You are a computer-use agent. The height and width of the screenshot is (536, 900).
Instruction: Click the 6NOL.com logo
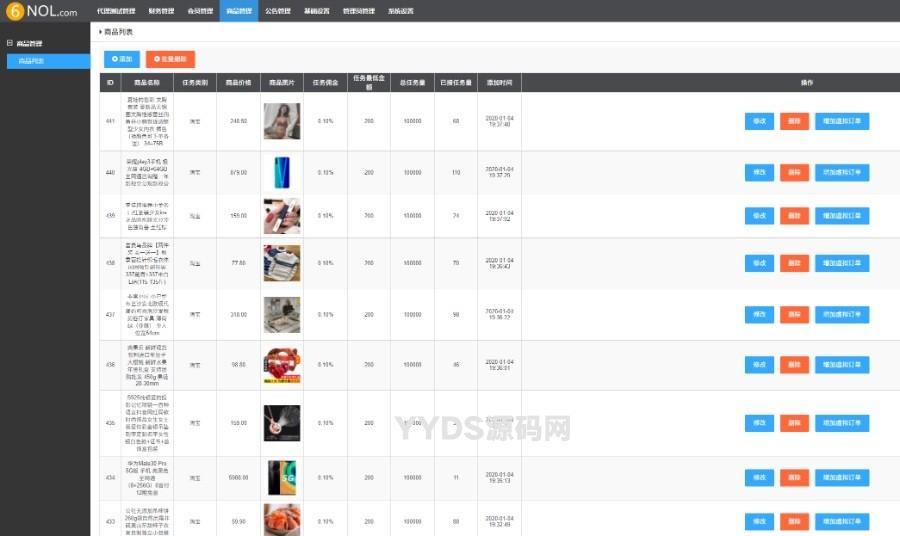click(x=42, y=11)
